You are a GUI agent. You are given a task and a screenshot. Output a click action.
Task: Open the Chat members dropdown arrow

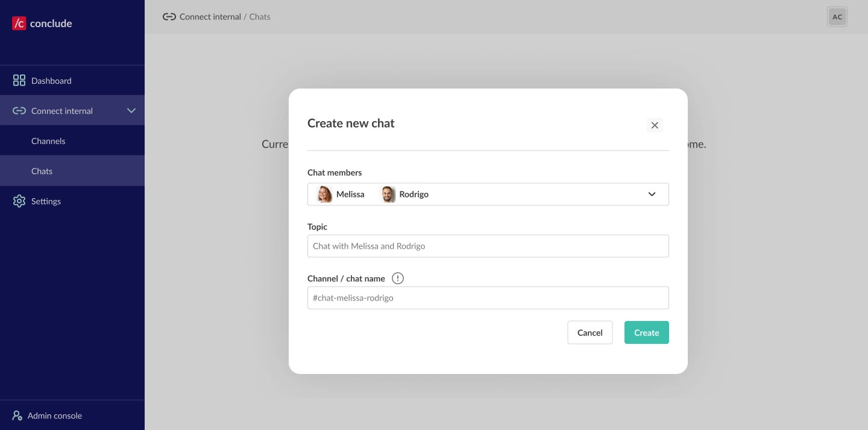(652, 194)
